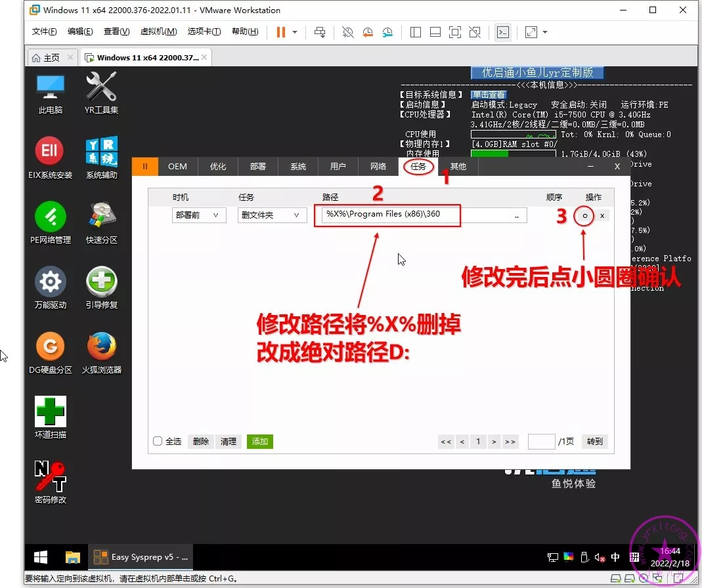Expand the 部署前 timing dropdown
The width and height of the screenshot is (702, 588).
coord(199,215)
